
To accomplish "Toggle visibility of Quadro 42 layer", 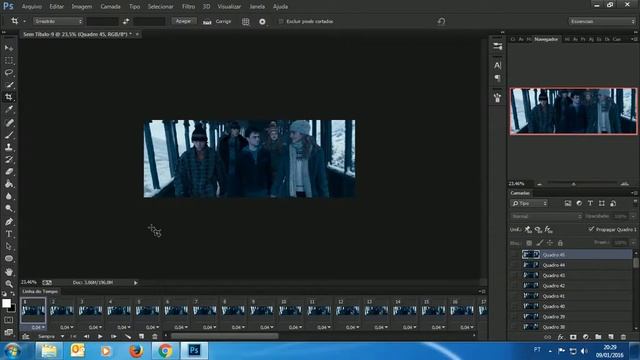I will coord(515,286).
